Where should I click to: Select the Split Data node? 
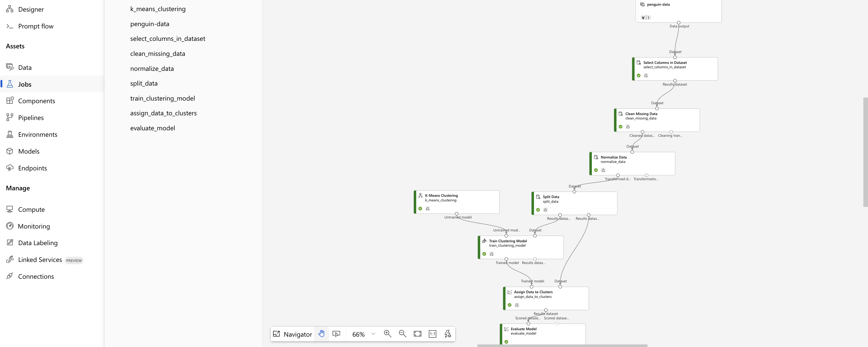point(574,203)
